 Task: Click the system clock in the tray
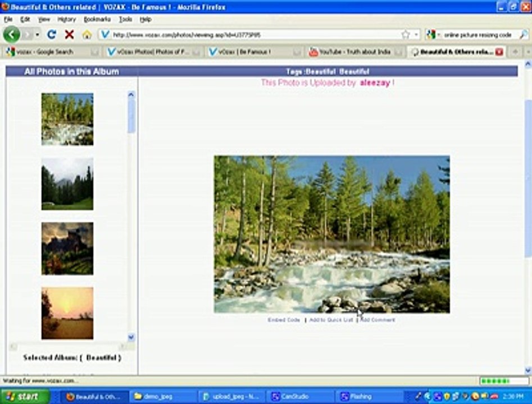coord(513,397)
